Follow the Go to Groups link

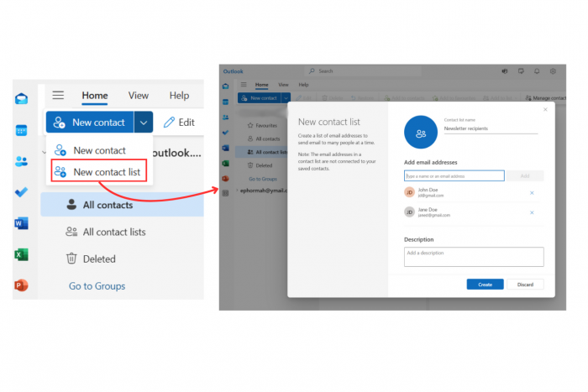click(x=97, y=286)
